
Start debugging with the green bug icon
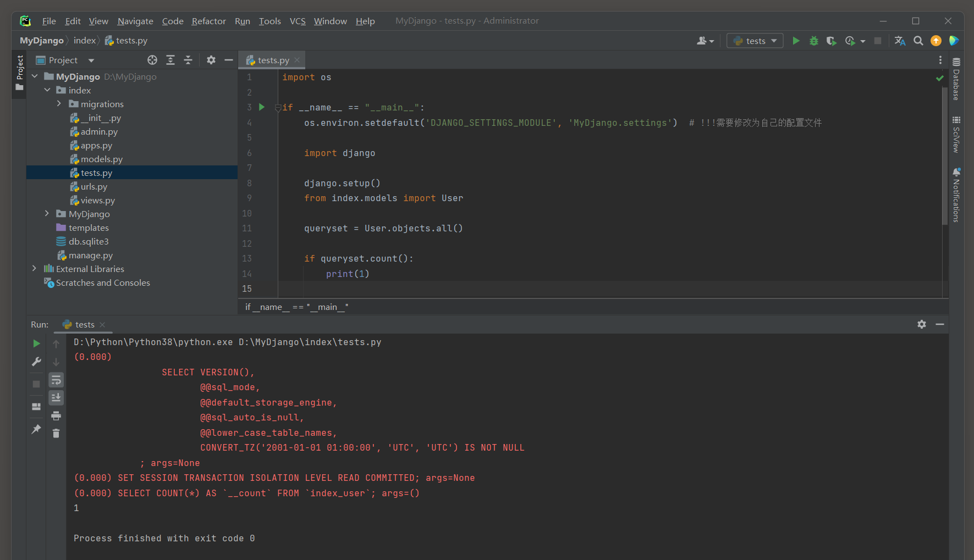(x=814, y=41)
